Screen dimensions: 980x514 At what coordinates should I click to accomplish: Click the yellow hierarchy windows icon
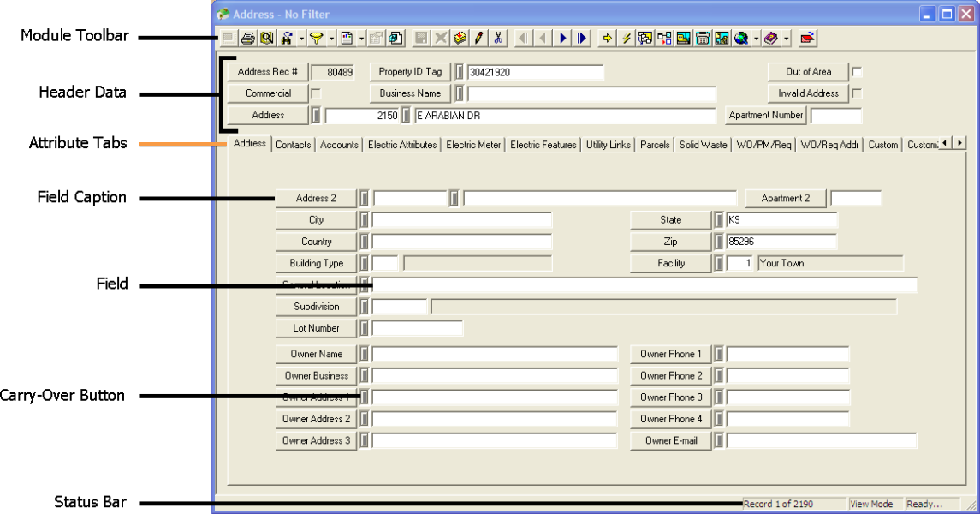(x=645, y=39)
